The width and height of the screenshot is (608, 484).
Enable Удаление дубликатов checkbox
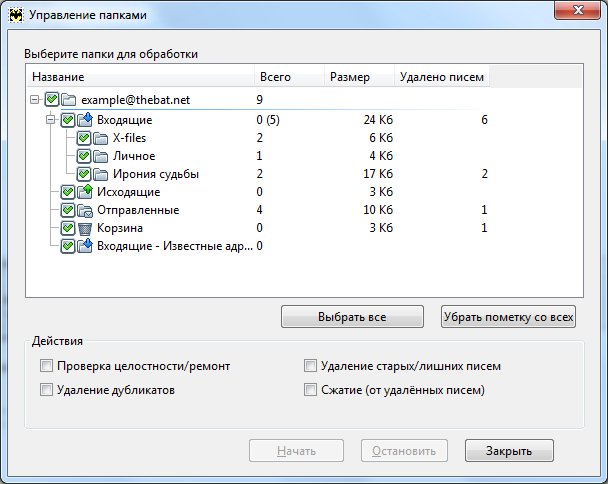coord(46,390)
